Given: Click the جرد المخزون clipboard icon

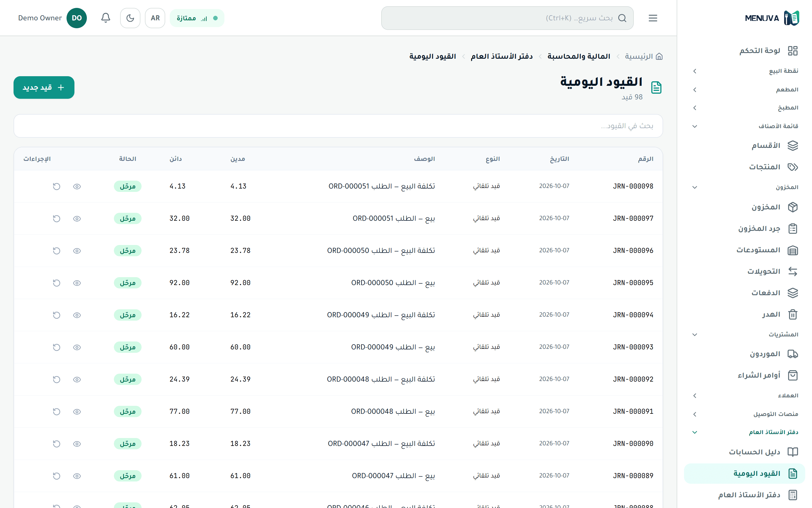Looking at the screenshot, I should 793,229.
